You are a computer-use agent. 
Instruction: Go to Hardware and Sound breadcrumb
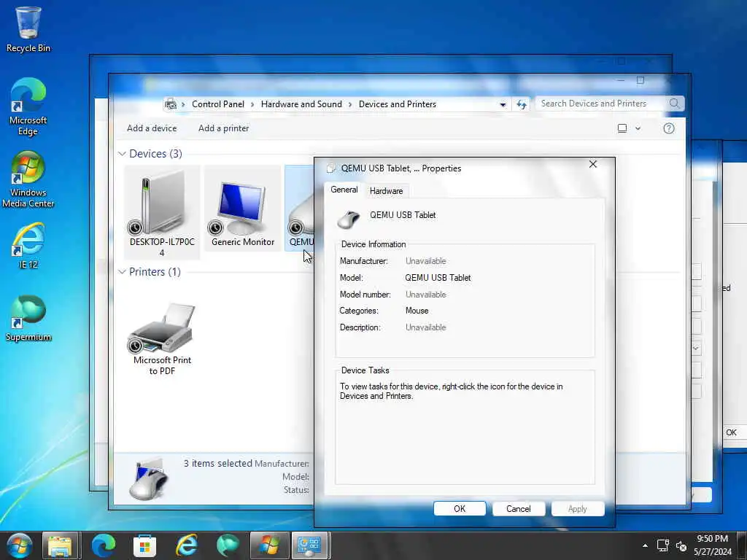301,104
